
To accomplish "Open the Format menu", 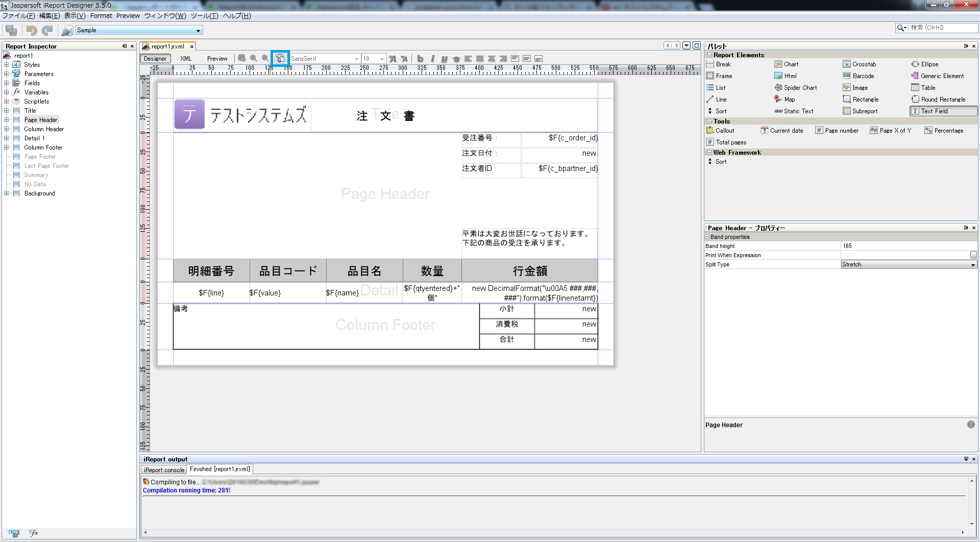I will (101, 15).
